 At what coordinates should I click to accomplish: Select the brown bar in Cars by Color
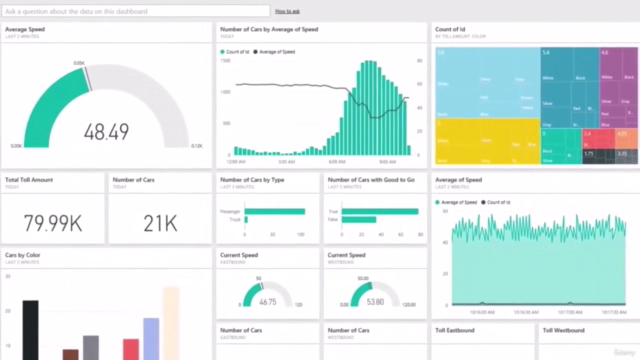71,354
